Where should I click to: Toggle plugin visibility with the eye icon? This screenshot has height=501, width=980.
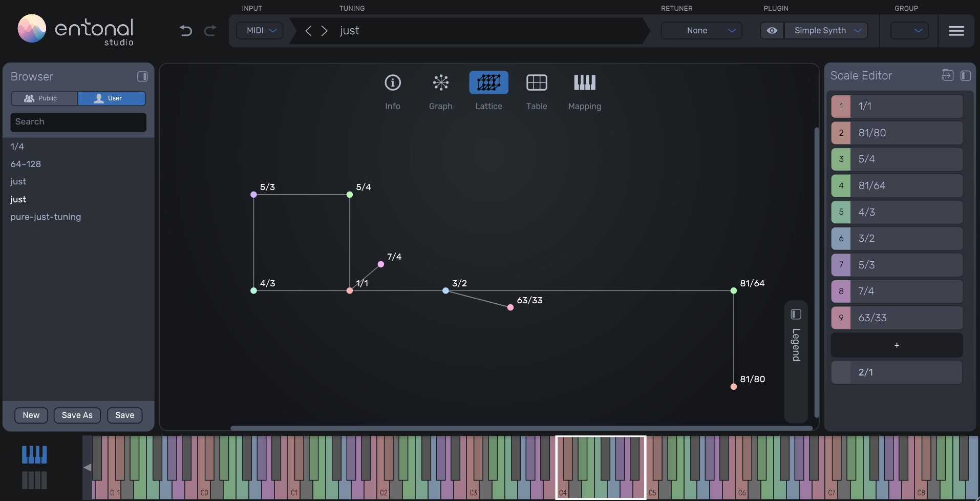click(x=771, y=31)
